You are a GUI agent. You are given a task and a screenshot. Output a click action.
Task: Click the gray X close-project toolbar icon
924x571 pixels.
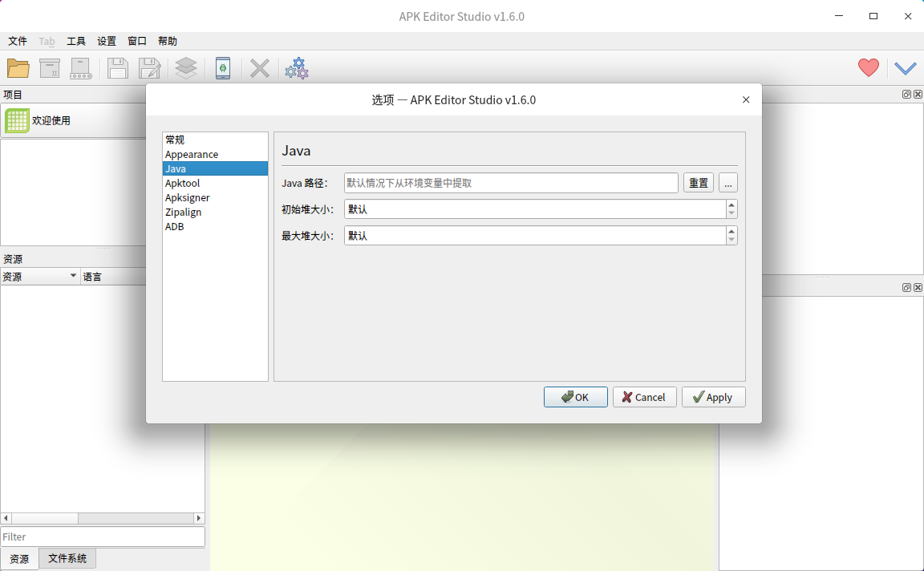coord(260,68)
